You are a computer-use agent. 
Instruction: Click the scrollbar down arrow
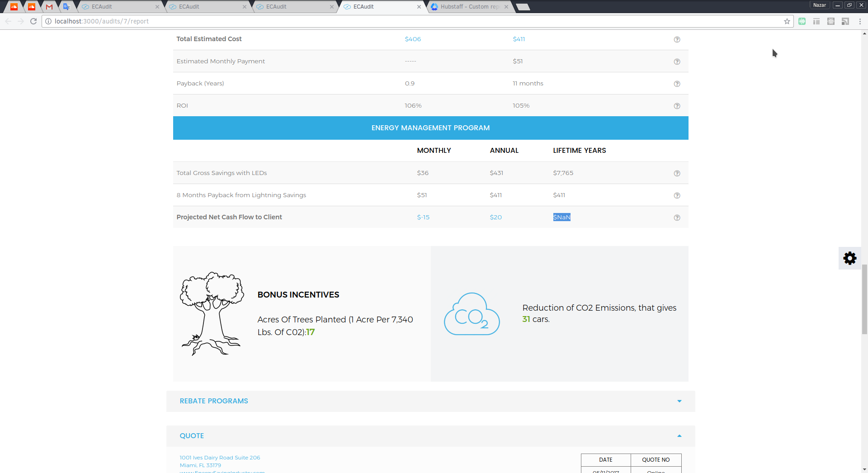coord(864,469)
